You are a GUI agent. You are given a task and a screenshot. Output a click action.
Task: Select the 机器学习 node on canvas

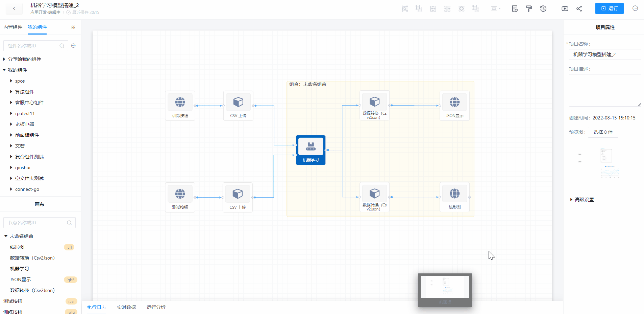[x=311, y=150]
